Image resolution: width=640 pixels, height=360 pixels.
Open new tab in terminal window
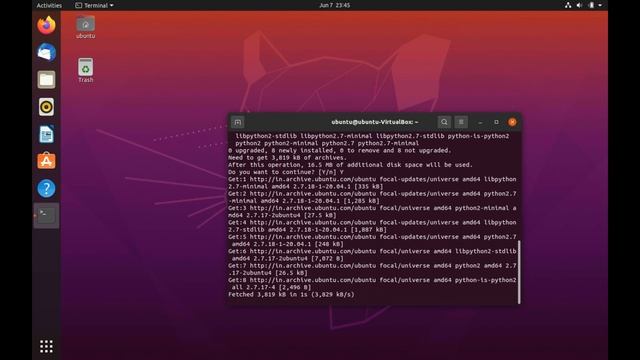[238, 122]
